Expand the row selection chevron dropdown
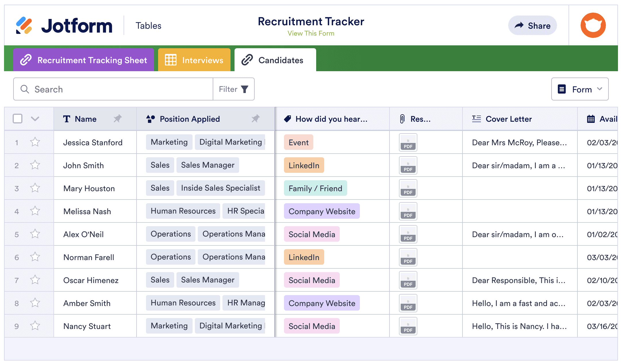This screenshot has height=364, width=622. (35, 119)
